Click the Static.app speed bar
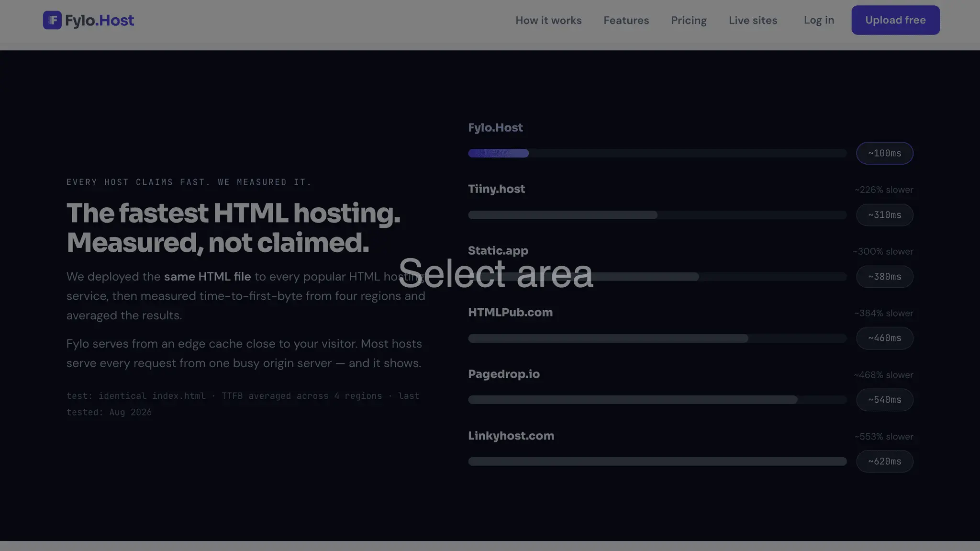Image resolution: width=980 pixels, height=551 pixels. click(x=657, y=277)
